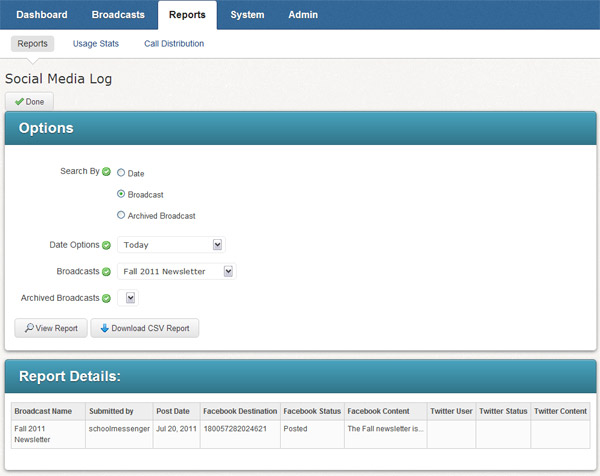The height and width of the screenshot is (476, 600).
Task: Click green check icon beside Search By
Action: 106,172
